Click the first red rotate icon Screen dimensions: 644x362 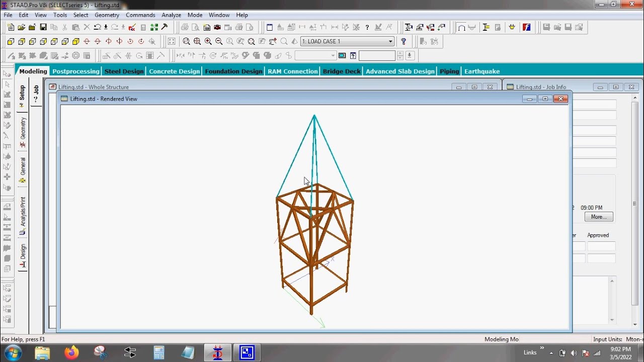[x=87, y=41]
